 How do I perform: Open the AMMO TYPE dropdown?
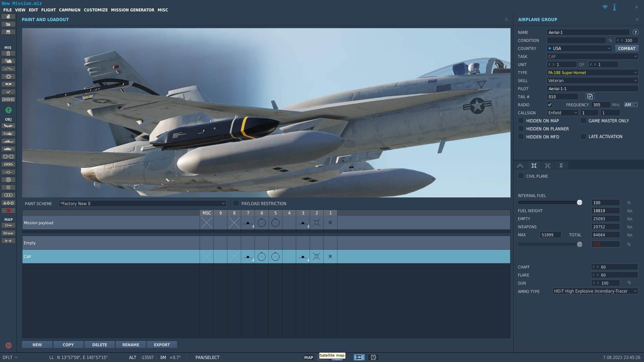click(x=595, y=291)
